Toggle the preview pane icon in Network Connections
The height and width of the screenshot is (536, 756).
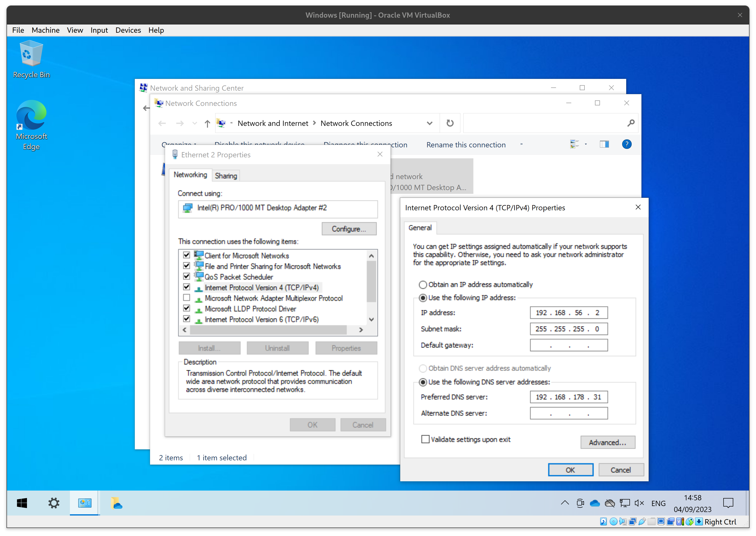coord(604,144)
